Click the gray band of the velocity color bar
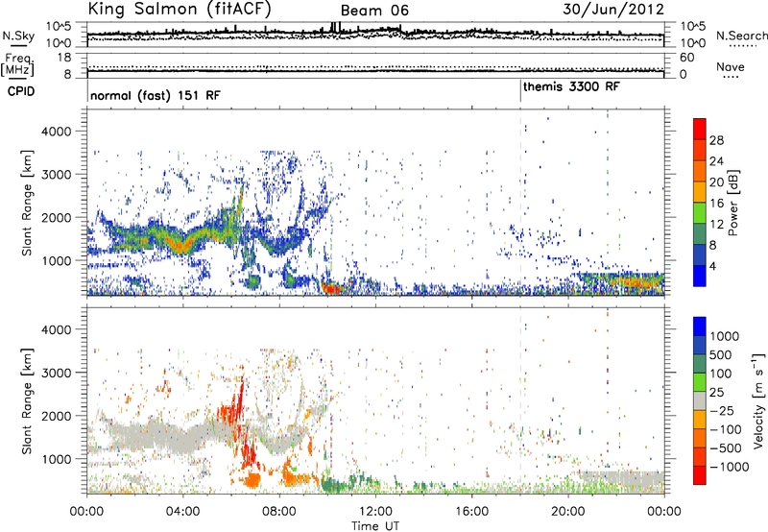The image size is (768, 532). tap(700, 400)
